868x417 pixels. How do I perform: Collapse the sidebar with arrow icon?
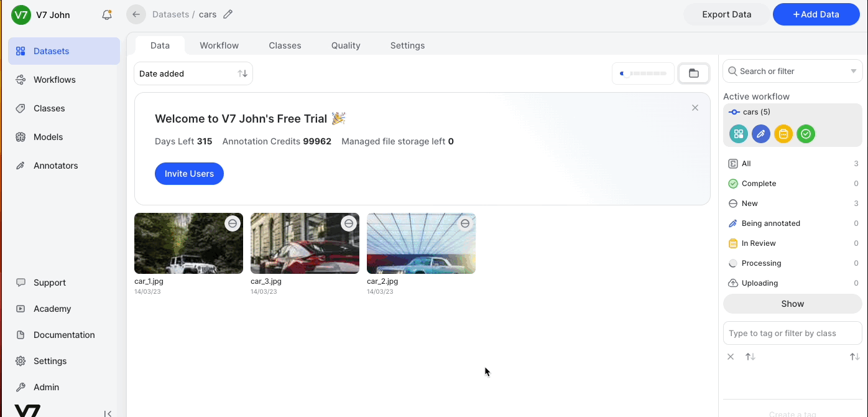point(108,413)
